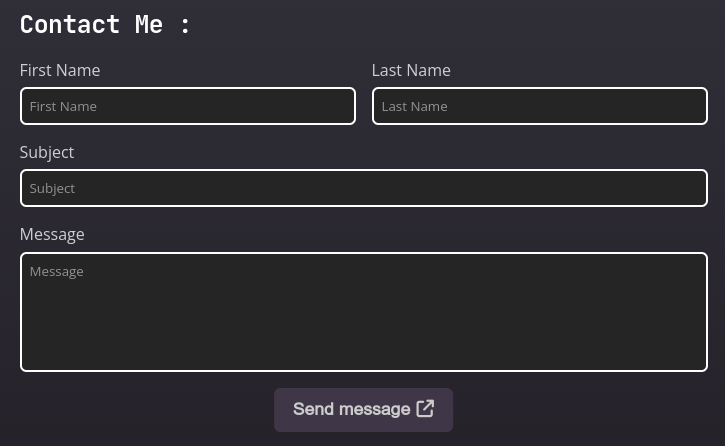Click the 'Subject' placeholder text
The height and width of the screenshot is (446, 725).
52,188
